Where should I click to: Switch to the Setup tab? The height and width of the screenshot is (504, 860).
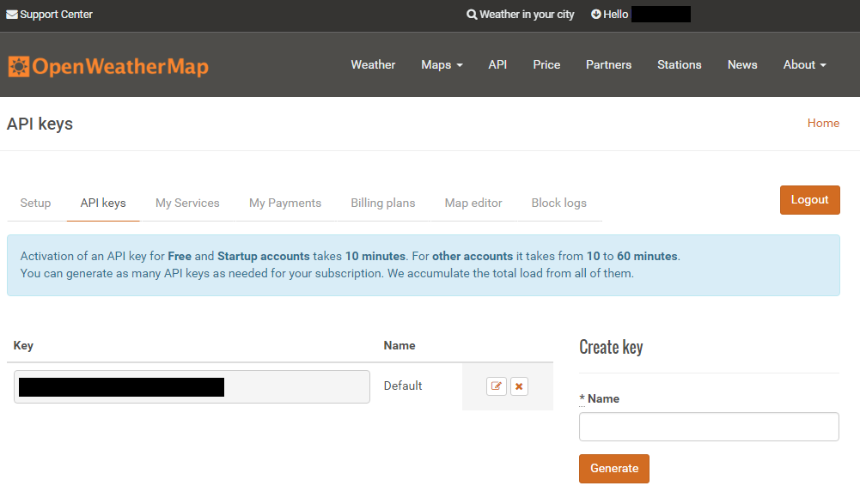click(x=35, y=203)
